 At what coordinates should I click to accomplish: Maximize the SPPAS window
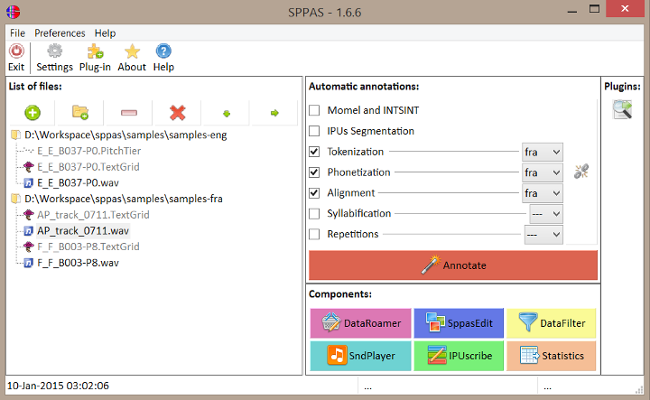[594, 9]
